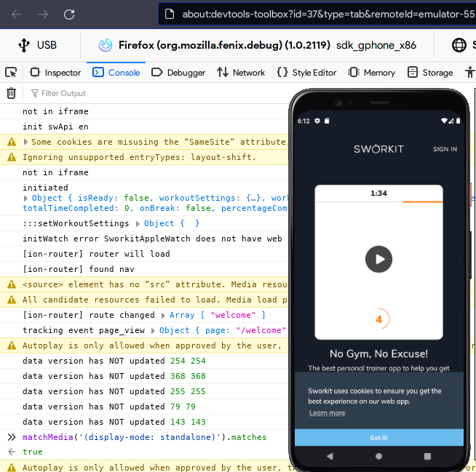Tap the countdown circle showing 4
476x472 pixels.
(x=378, y=319)
